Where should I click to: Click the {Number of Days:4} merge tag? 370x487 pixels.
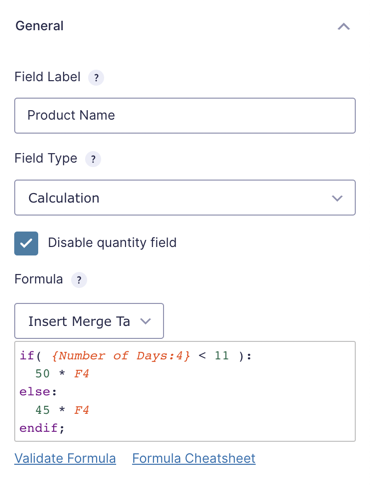(121, 356)
